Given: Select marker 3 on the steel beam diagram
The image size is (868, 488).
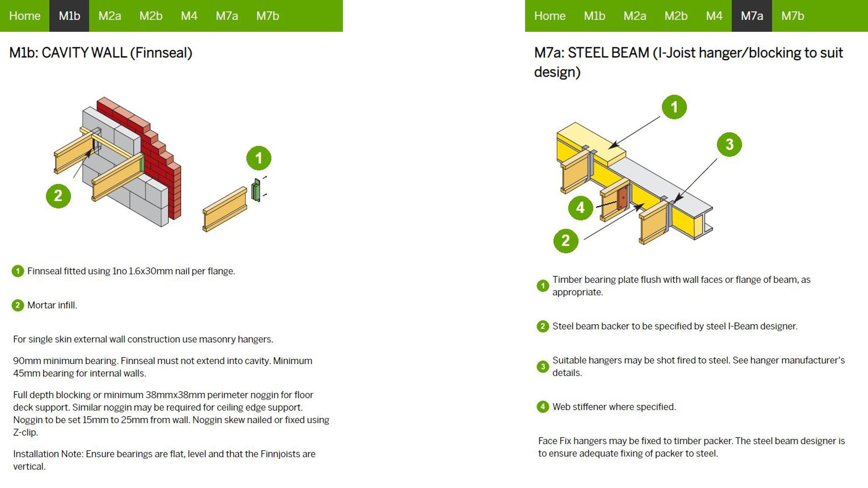Looking at the screenshot, I should coord(729,144).
